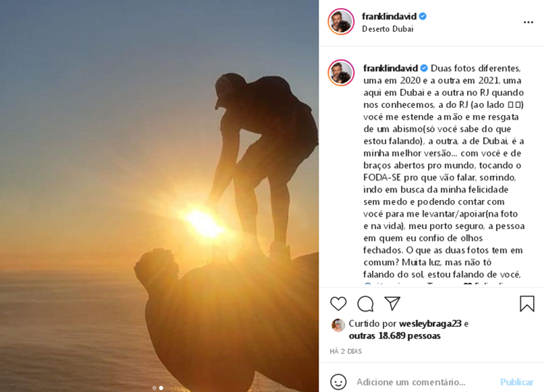Open the three-dots more options menu

pyautogui.click(x=528, y=22)
